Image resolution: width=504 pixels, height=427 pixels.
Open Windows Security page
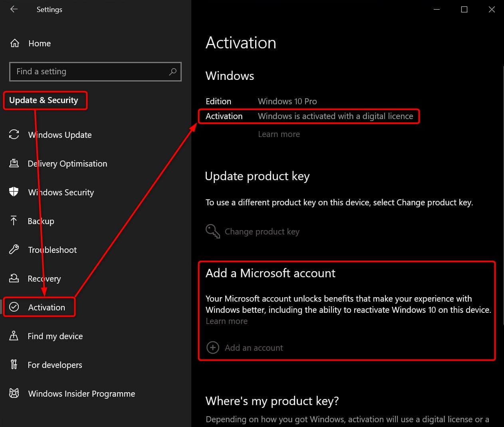[61, 193]
